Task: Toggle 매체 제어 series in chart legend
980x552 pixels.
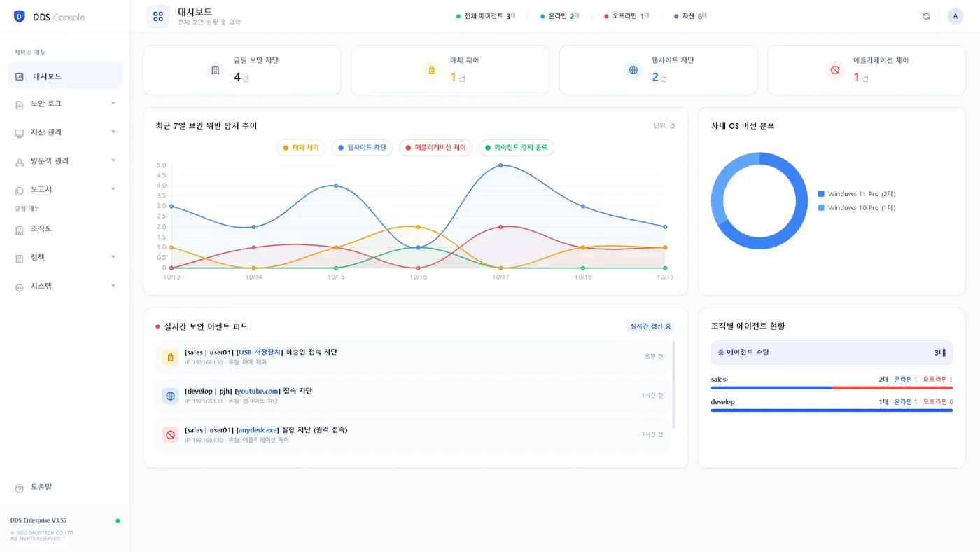Action: coord(301,148)
